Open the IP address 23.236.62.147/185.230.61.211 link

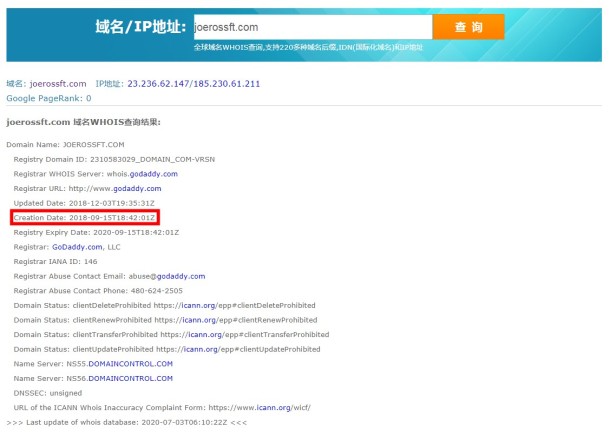pyautogui.click(x=194, y=84)
